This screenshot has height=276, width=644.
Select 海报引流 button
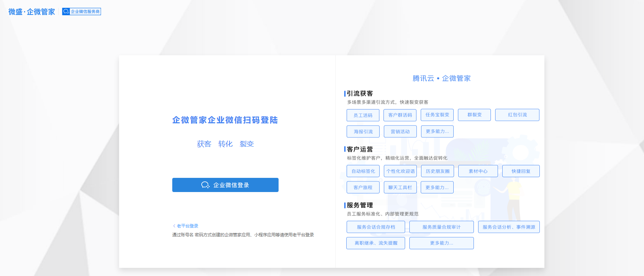click(363, 131)
